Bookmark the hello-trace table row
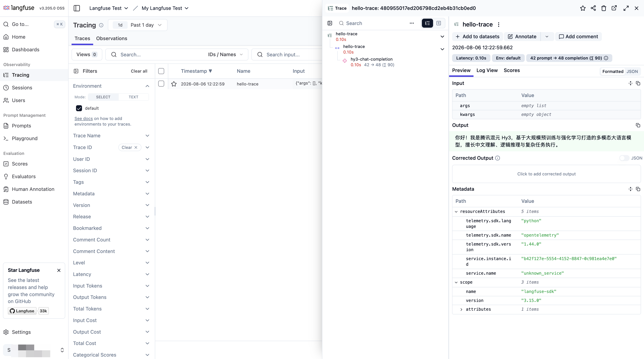Viewport: 644px width, 359px height. click(x=174, y=84)
